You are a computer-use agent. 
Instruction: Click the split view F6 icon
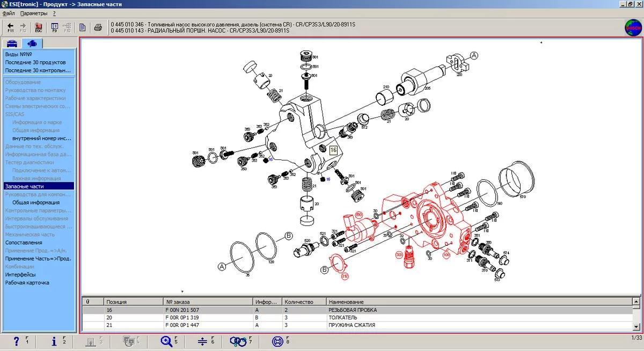(202, 341)
